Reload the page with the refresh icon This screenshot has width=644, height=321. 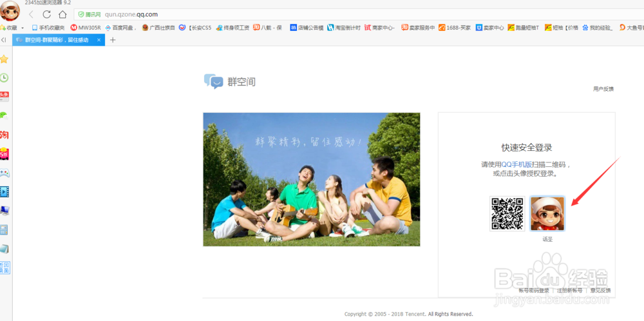pos(47,14)
